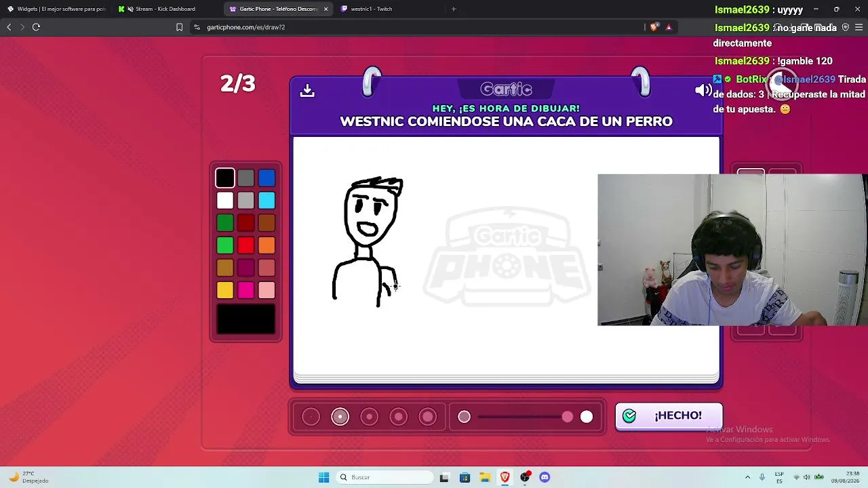Choose the blue color swatch
868x488 pixels.
[x=267, y=178]
